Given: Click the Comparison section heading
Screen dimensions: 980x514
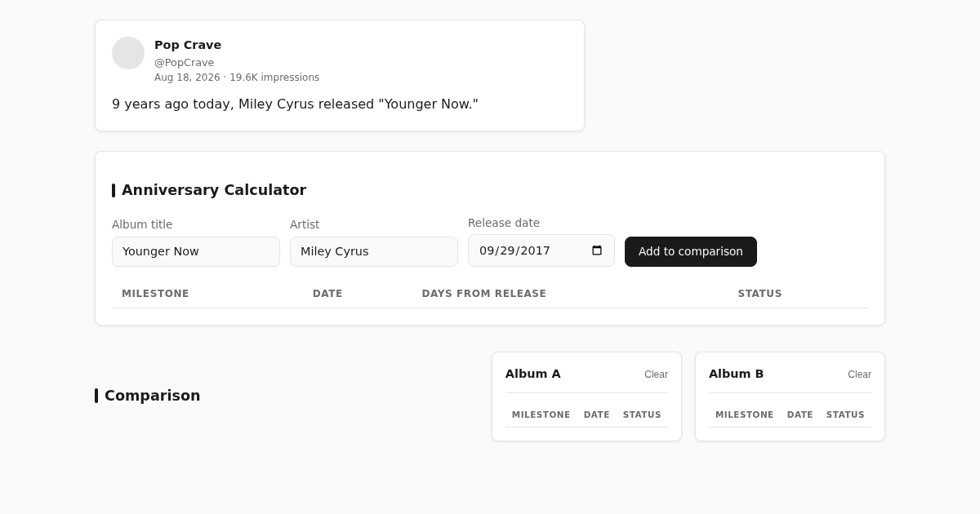Looking at the screenshot, I should (x=152, y=396).
